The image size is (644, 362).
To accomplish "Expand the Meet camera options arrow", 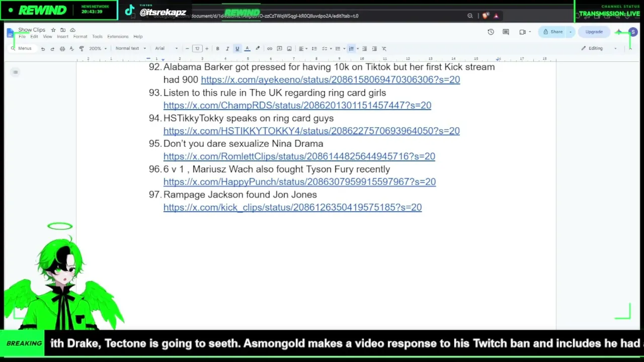I will click(529, 32).
